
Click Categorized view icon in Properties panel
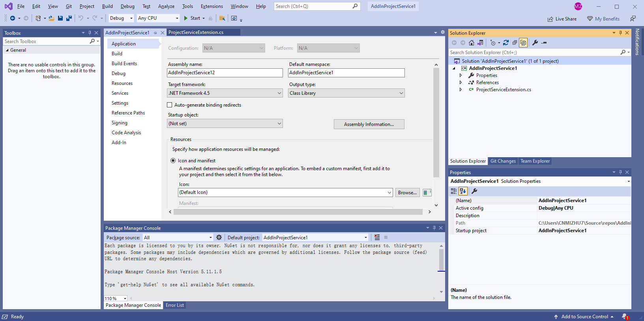pos(454,191)
